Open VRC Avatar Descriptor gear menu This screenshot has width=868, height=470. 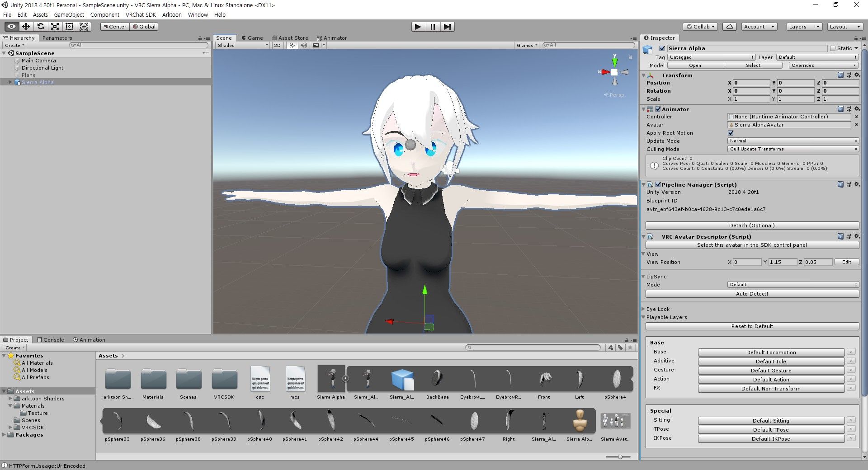click(x=857, y=236)
